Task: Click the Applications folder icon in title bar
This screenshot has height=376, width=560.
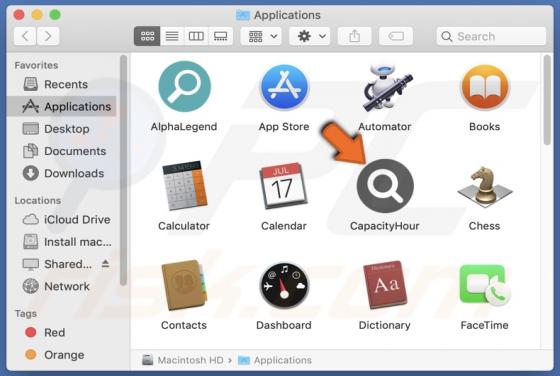Action: pos(242,15)
